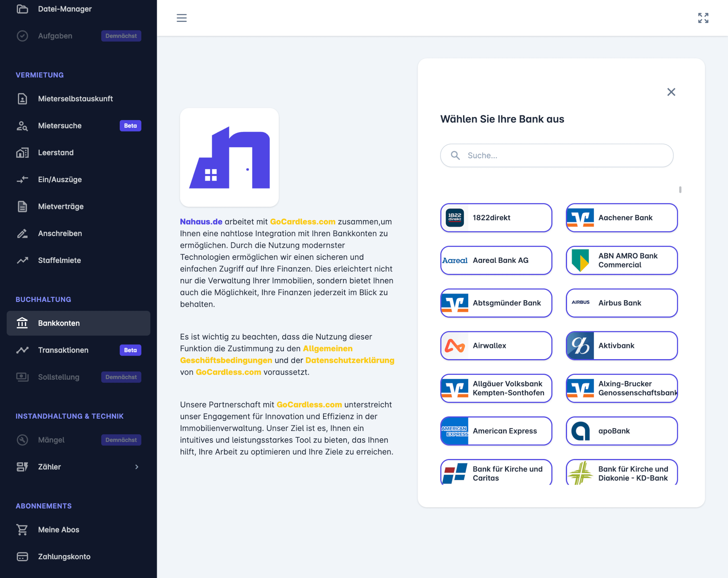This screenshot has height=578, width=728.
Task: Click the Mieterselbstauskunft document icon
Action: click(22, 99)
